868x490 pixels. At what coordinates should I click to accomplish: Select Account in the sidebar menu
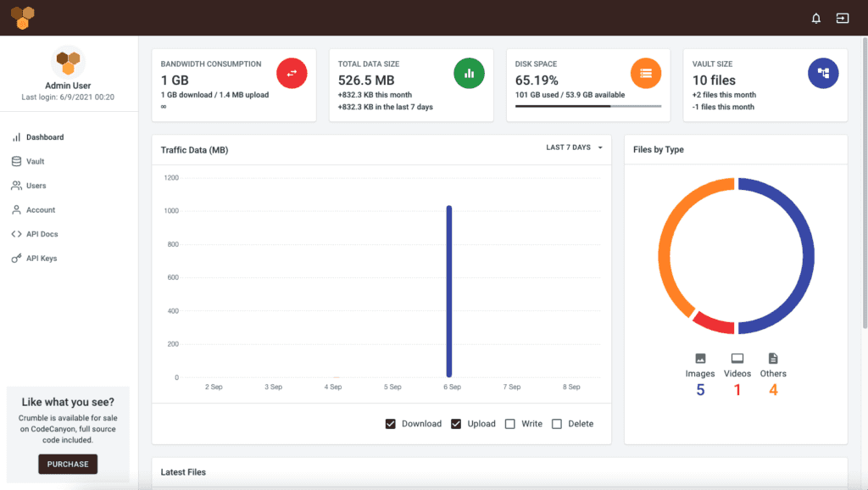[17, 209]
